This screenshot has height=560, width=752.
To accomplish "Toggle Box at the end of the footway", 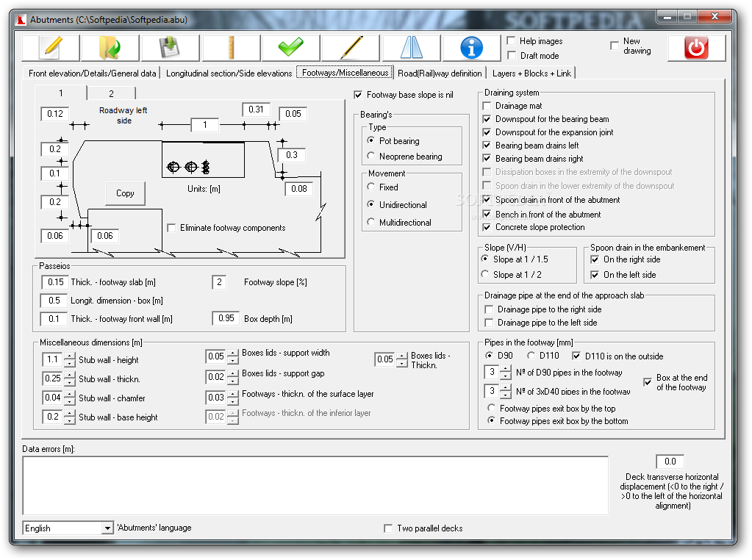I will (x=648, y=382).
